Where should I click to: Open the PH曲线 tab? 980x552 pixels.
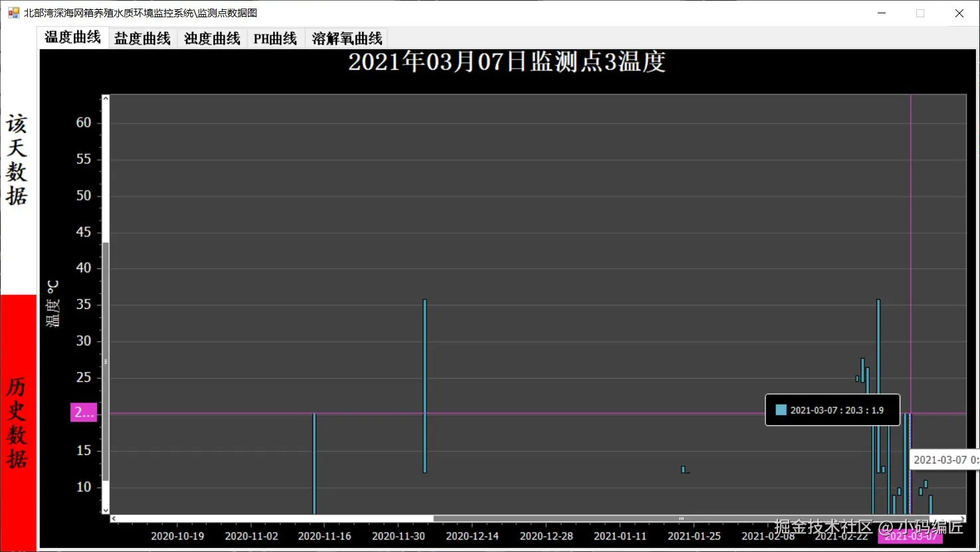coord(275,39)
